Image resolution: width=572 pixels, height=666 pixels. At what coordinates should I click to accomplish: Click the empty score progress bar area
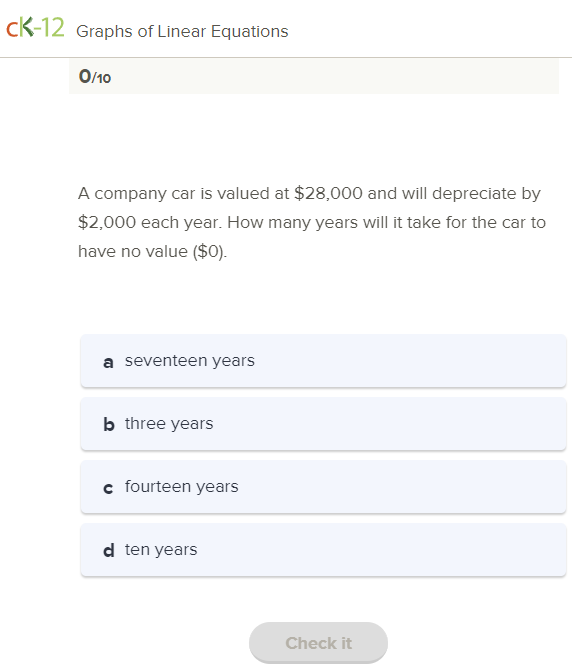[x=313, y=76]
